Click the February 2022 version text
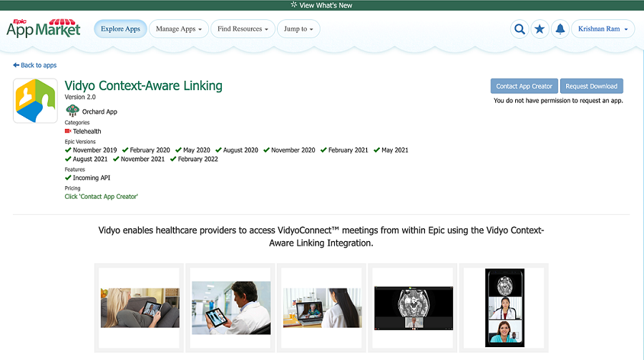 pos(198,159)
